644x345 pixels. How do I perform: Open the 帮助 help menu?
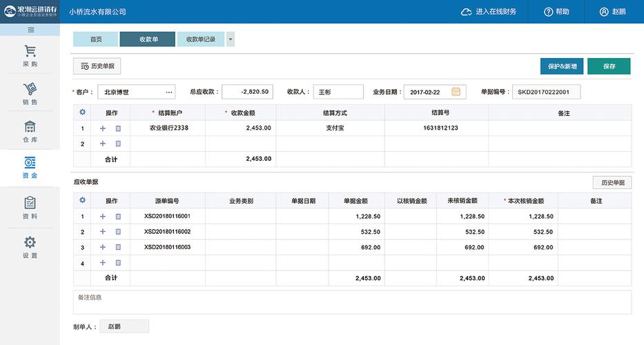tap(556, 12)
